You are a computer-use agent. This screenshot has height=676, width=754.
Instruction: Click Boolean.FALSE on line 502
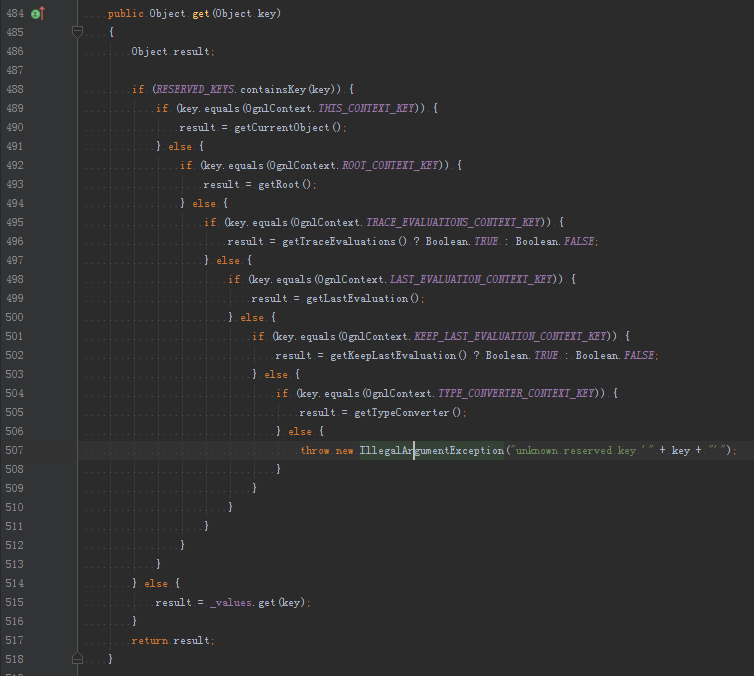[615, 355]
